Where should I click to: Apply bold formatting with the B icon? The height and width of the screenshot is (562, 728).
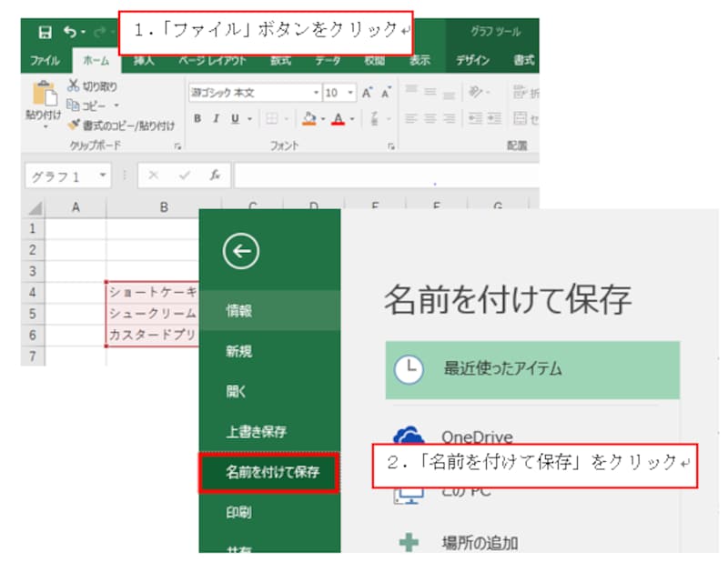197,118
